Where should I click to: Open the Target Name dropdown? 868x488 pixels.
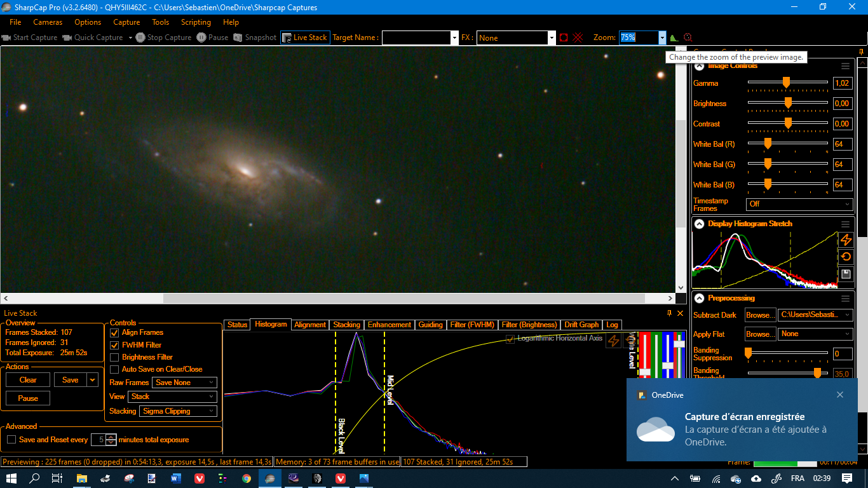pos(454,37)
